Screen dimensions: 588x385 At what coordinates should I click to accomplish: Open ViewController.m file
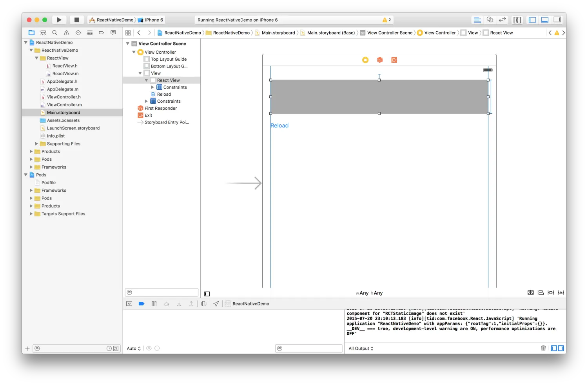tap(61, 105)
